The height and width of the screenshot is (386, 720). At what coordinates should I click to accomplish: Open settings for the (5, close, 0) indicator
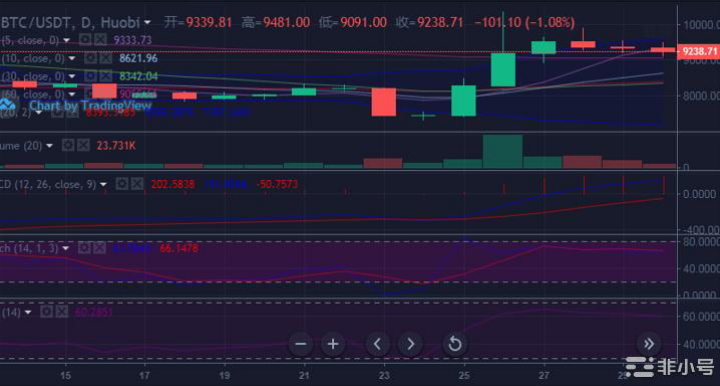point(85,40)
